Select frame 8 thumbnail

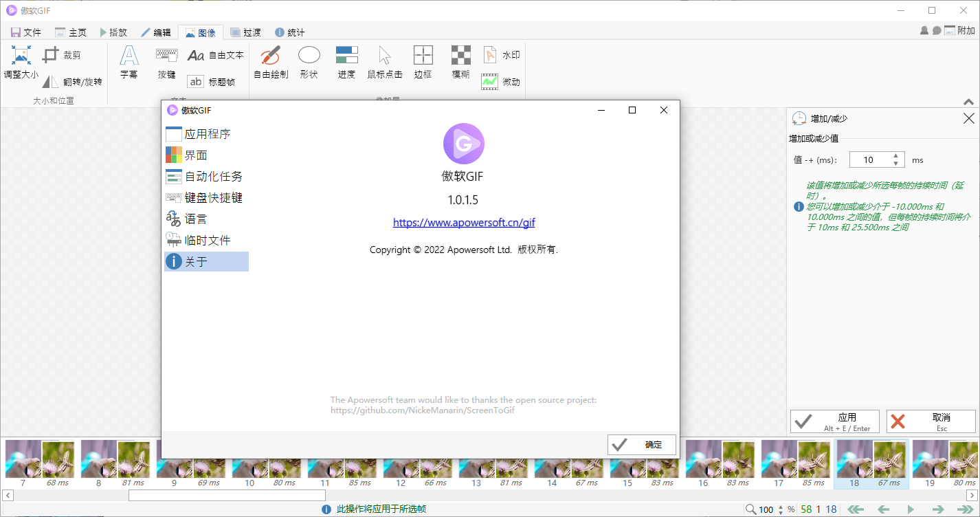pos(115,464)
